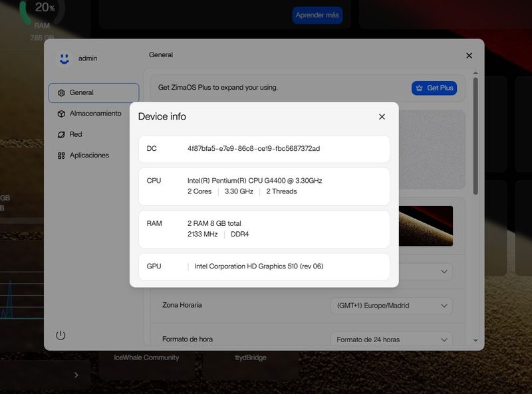Viewport: 532px width, 394px height.
Task: Click the Red network icon
Action: tap(61, 135)
